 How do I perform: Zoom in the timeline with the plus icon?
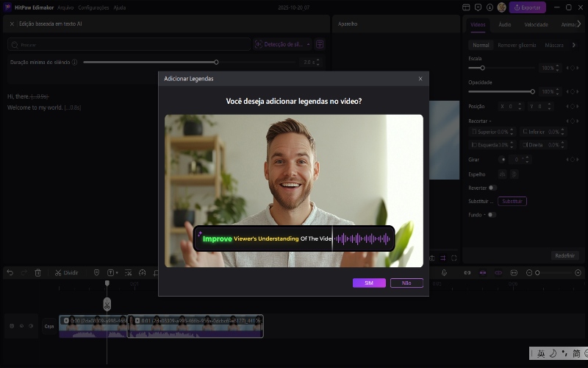tap(578, 272)
